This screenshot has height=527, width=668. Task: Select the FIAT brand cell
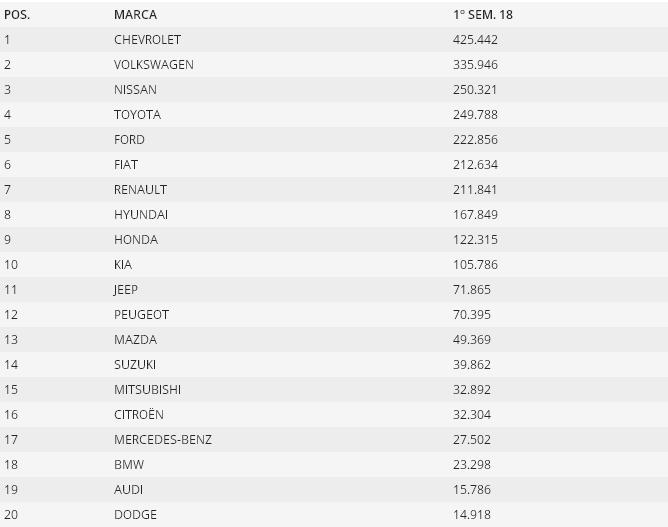coord(126,165)
